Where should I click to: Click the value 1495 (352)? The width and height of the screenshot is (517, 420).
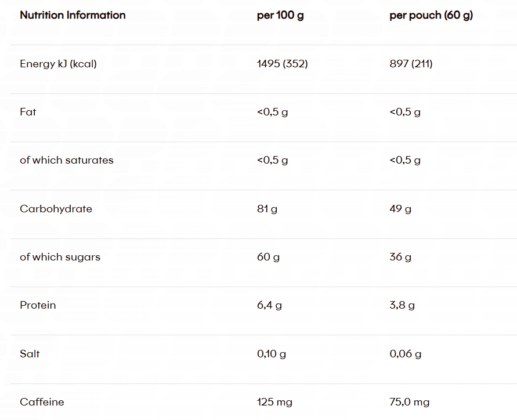click(x=282, y=64)
